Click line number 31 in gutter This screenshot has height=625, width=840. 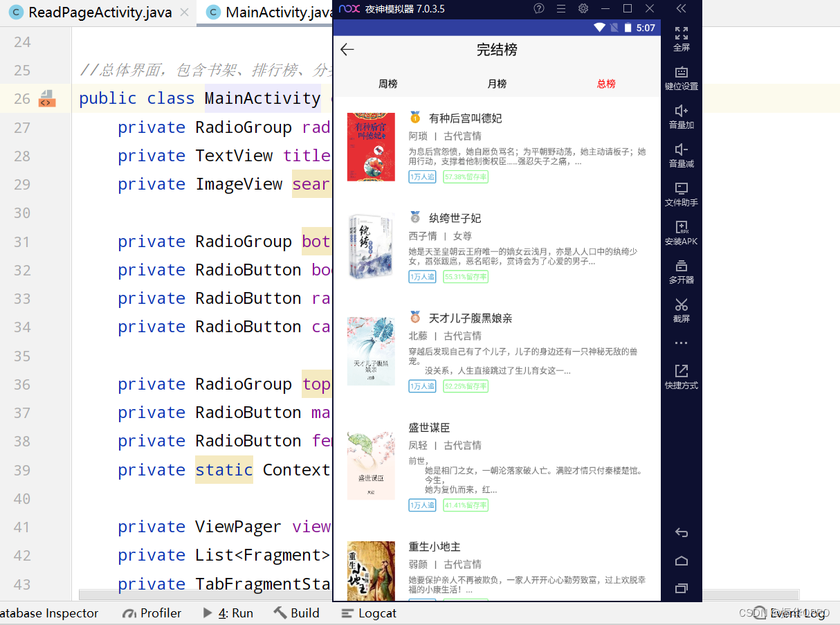pos(22,242)
